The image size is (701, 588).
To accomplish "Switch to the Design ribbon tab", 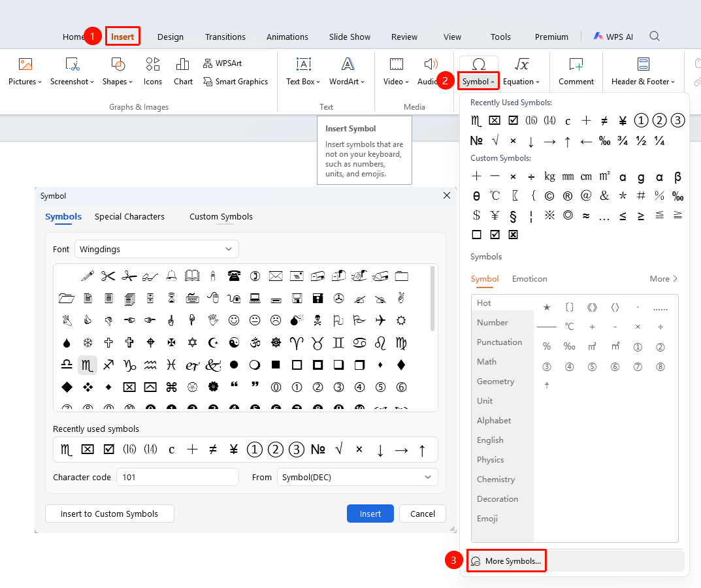I will point(171,37).
